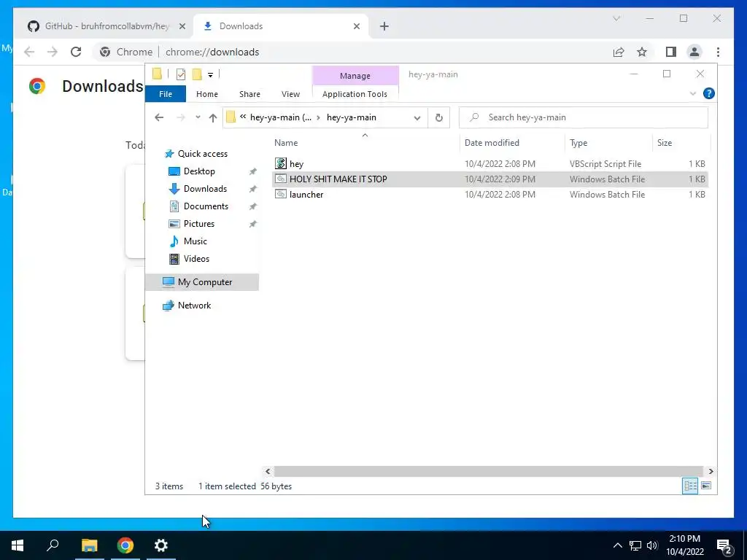The height and width of the screenshot is (560, 747).
Task: Bookmark this Chrome page with star
Action: (x=642, y=52)
